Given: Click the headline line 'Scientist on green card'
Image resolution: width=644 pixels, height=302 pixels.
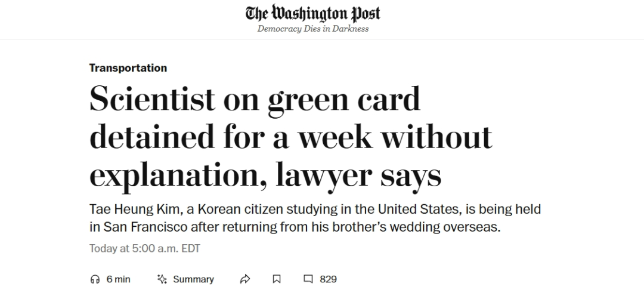Looking at the screenshot, I should (x=255, y=100).
